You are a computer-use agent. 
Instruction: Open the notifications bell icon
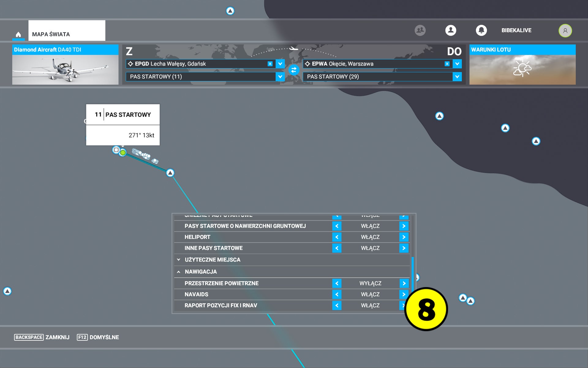481,30
